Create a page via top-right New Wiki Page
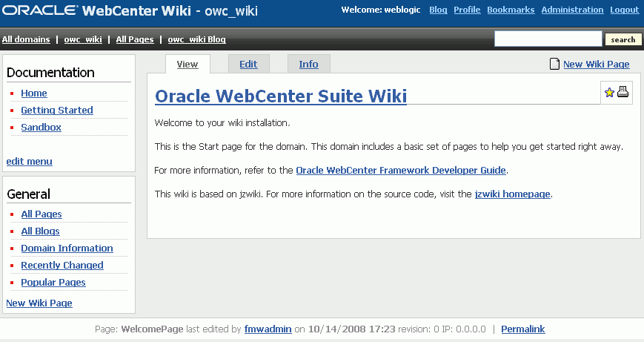 point(597,64)
